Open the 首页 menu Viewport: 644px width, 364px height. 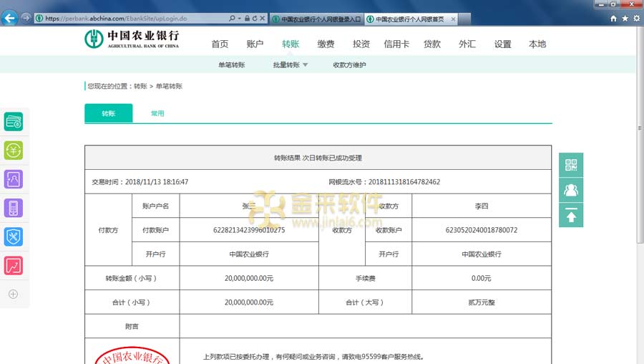(220, 44)
